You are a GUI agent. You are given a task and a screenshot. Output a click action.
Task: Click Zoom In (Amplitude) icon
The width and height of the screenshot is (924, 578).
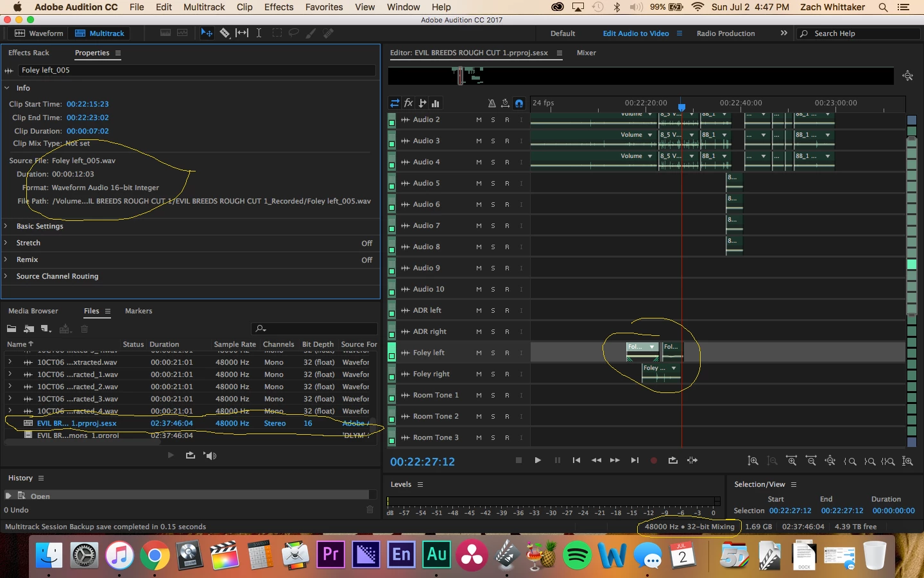pos(753,461)
